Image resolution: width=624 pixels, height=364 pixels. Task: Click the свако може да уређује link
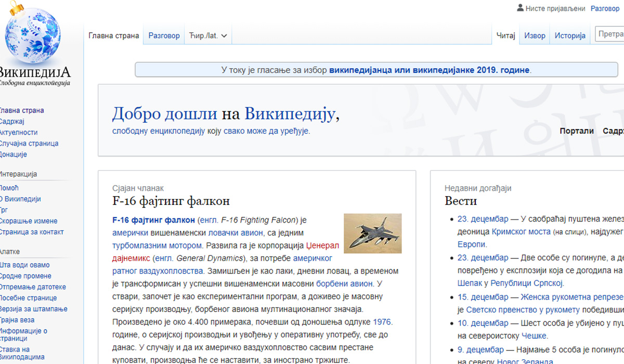tap(266, 131)
